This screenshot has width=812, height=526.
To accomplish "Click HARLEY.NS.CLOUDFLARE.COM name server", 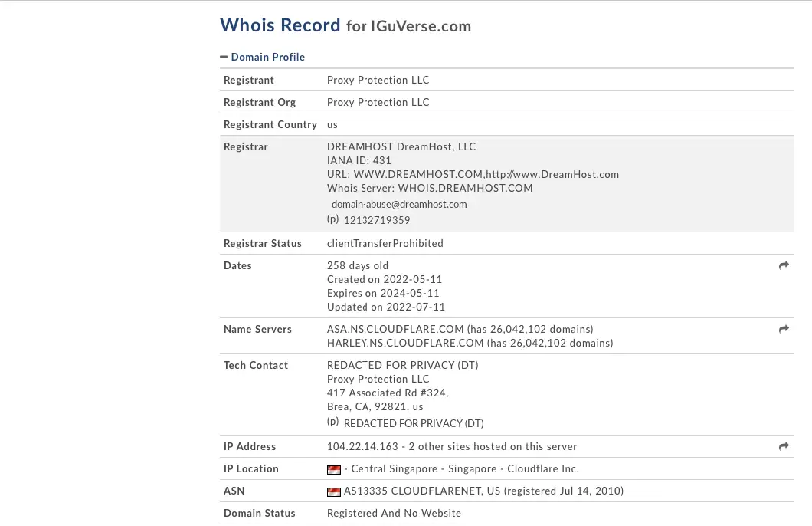I will click(405, 343).
